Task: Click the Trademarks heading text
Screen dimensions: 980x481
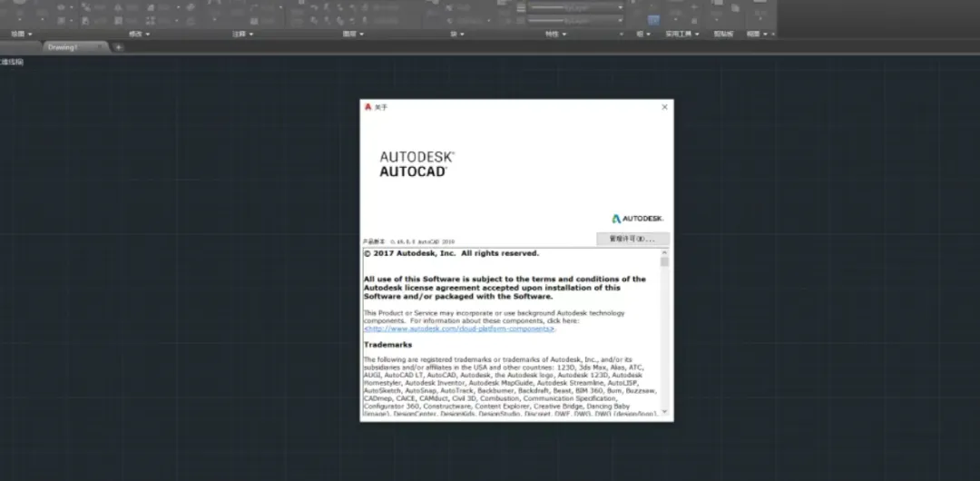Action: pyautogui.click(x=388, y=345)
